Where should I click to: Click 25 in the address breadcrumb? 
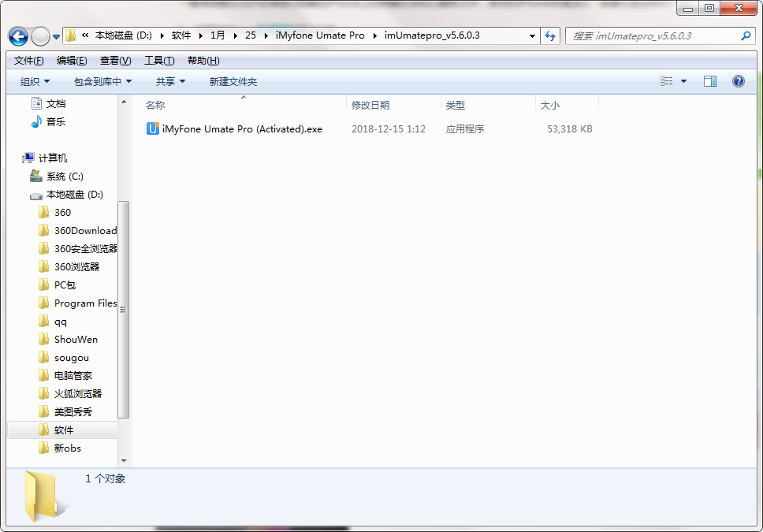pos(251,35)
